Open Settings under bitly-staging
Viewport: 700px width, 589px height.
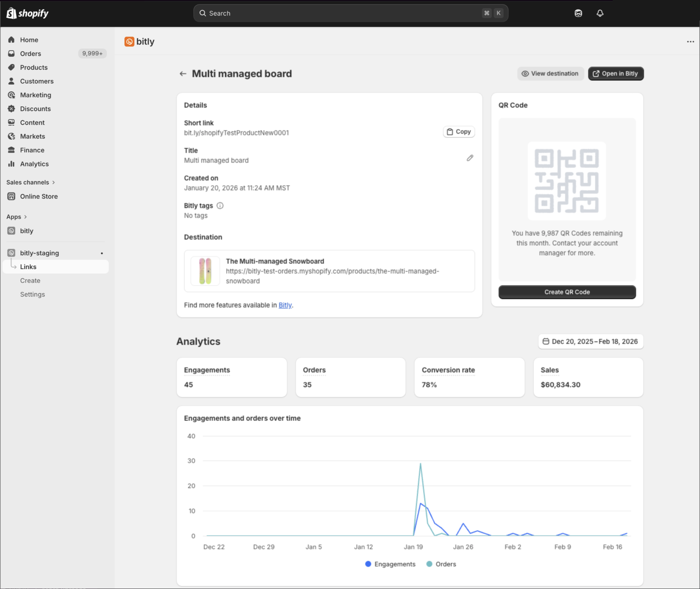pyautogui.click(x=32, y=294)
